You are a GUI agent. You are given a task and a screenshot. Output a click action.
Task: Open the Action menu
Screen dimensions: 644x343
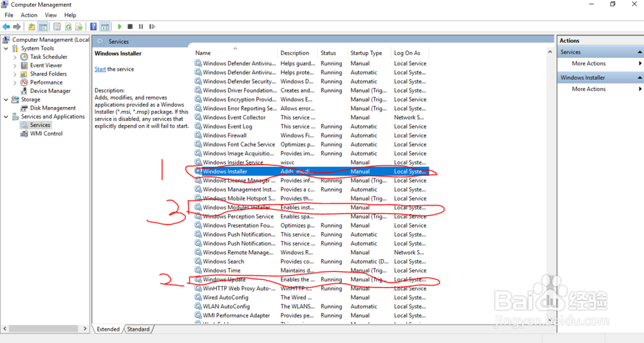(29, 15)
